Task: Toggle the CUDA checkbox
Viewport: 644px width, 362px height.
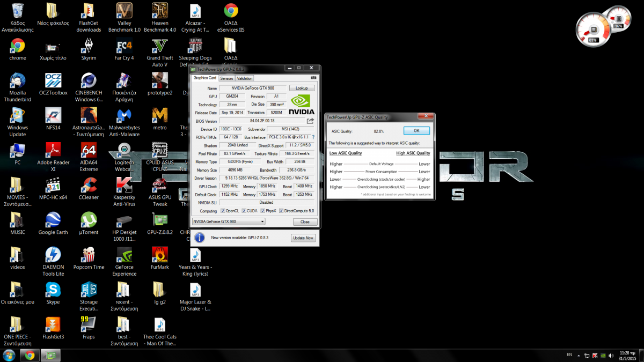Action: tap(244, 211)
